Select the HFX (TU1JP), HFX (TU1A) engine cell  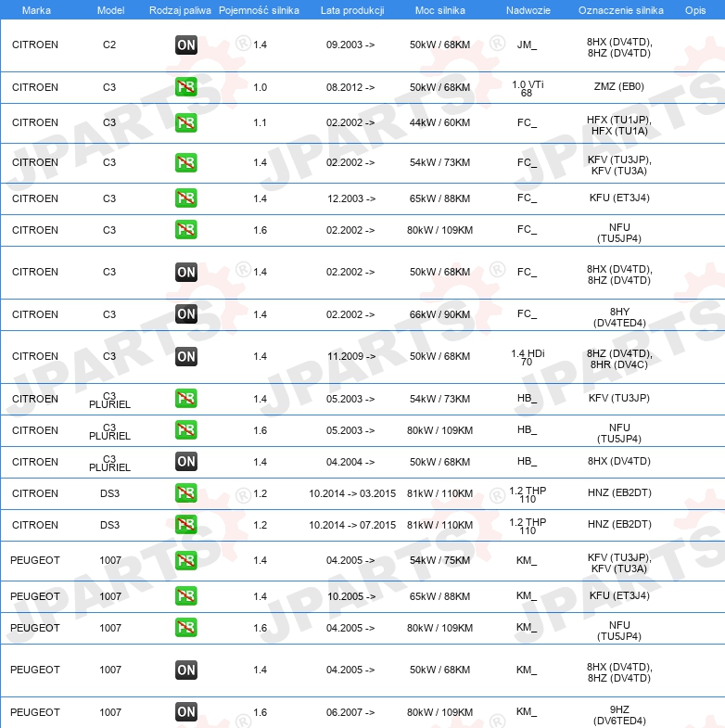(619, 125)
